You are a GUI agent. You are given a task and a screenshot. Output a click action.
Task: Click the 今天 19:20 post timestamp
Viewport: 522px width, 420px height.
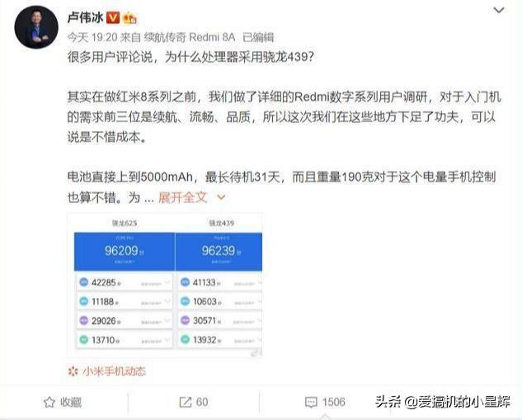coord(92,37)
